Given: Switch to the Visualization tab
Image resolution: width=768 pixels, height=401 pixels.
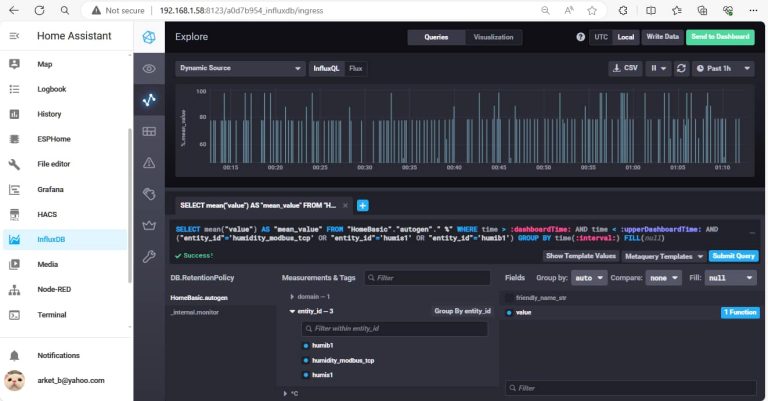Looking at the screenshot, I should pyautogui.click(x=492, y=37).
